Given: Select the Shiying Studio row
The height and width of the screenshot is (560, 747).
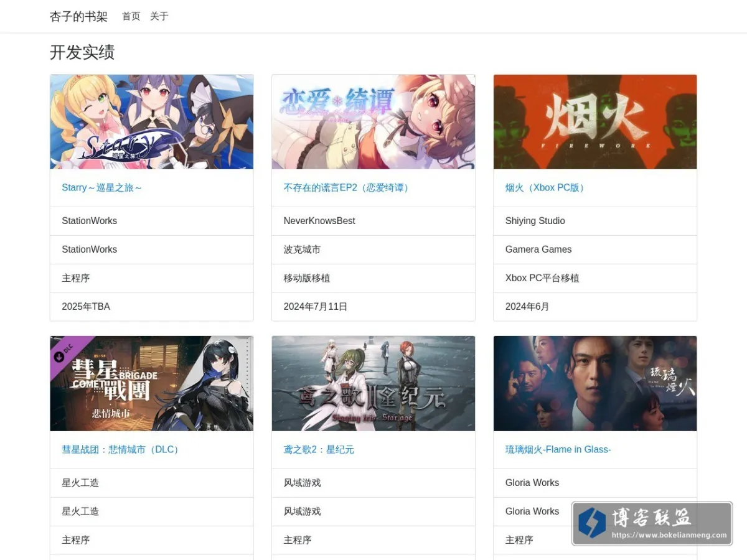Looking at the screenshot, I should [595, 221].
